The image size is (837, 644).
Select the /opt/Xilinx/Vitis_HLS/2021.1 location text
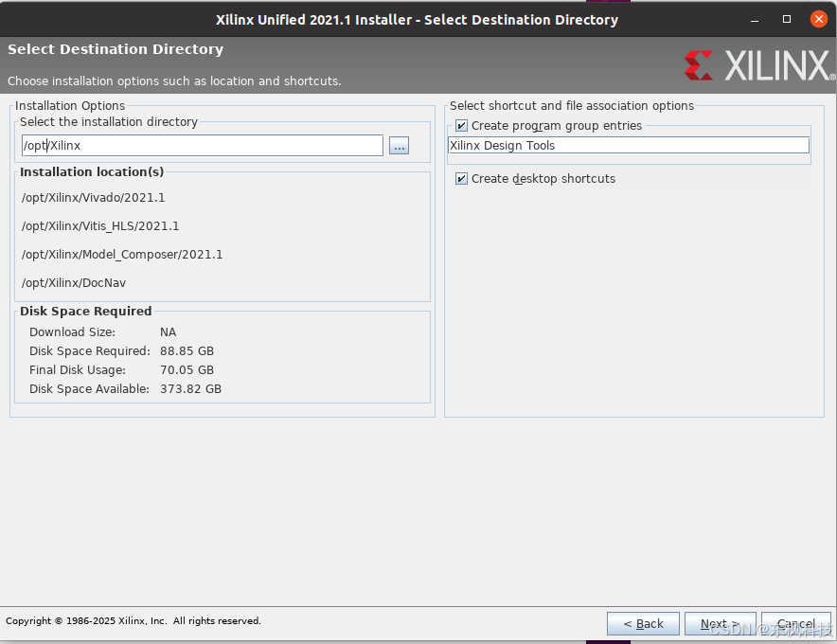point(100,226)
